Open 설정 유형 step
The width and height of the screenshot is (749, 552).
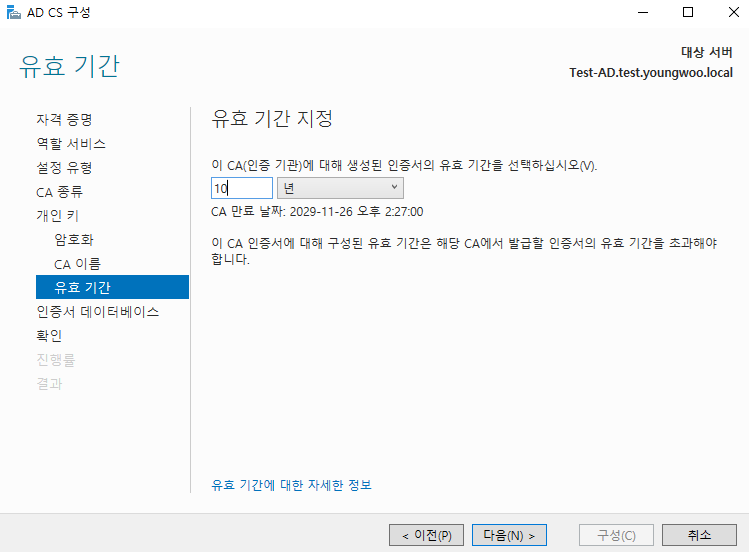[x=64, y=168]
